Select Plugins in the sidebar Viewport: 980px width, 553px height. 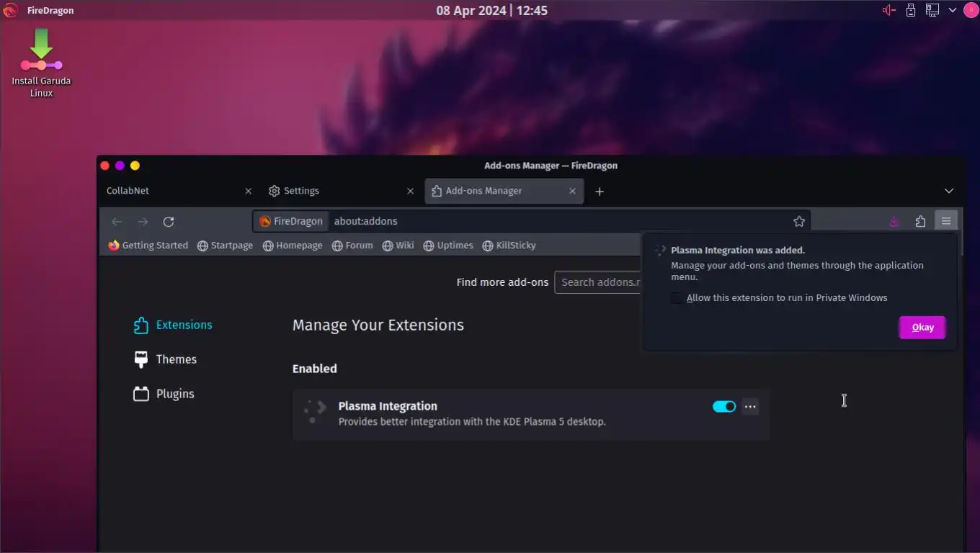[164, 394]
